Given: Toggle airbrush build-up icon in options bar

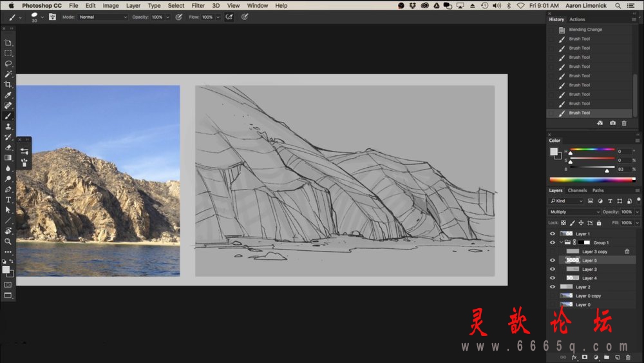Looking at the screenshot, I should 229,17.
